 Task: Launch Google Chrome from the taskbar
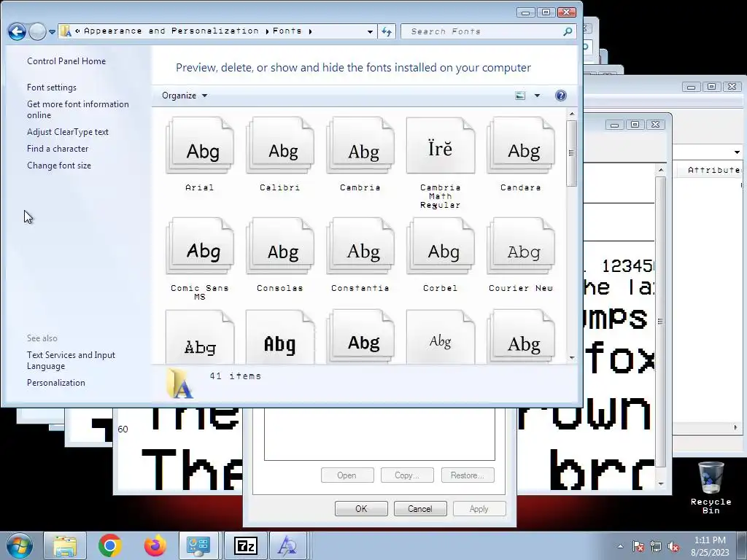(110, 545)
